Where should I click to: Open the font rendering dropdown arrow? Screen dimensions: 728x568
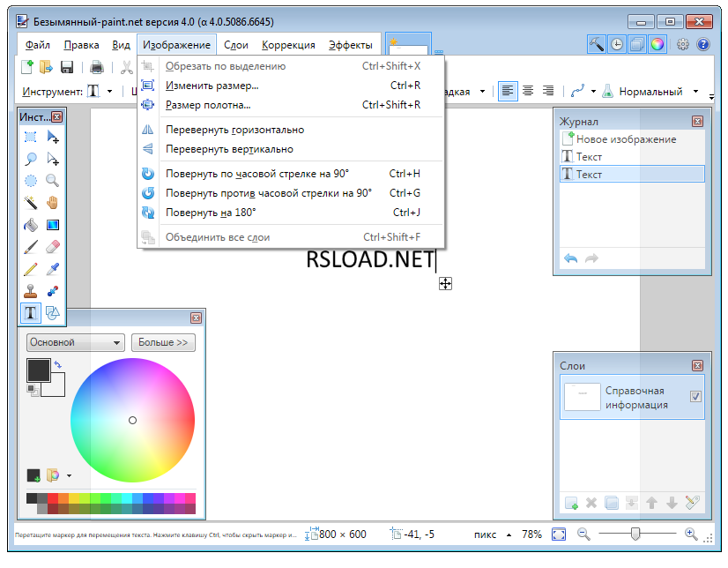pos(482,92)
